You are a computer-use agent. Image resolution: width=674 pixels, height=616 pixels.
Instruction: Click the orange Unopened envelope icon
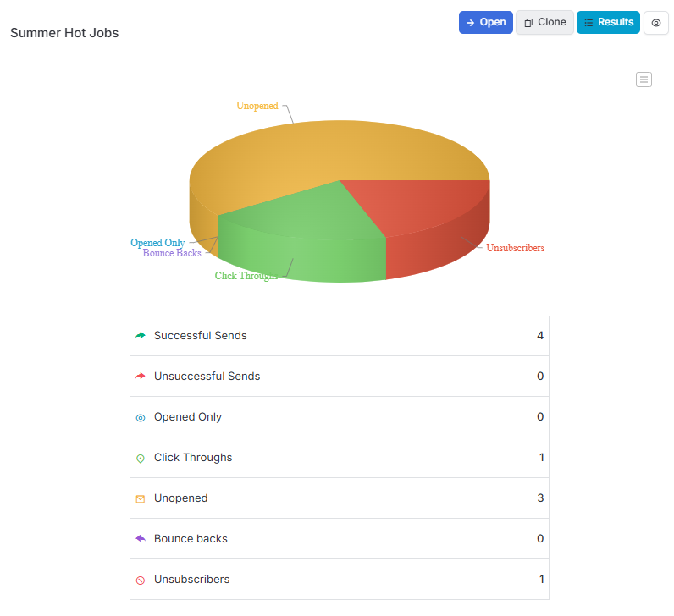[141, 498]
